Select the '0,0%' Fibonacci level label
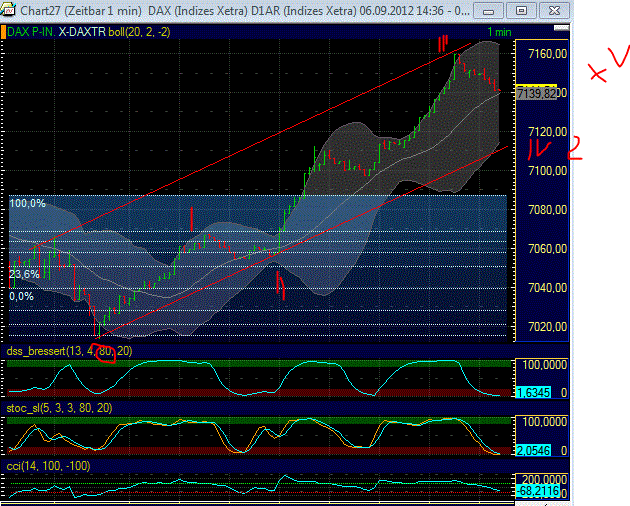 [22, 297]
